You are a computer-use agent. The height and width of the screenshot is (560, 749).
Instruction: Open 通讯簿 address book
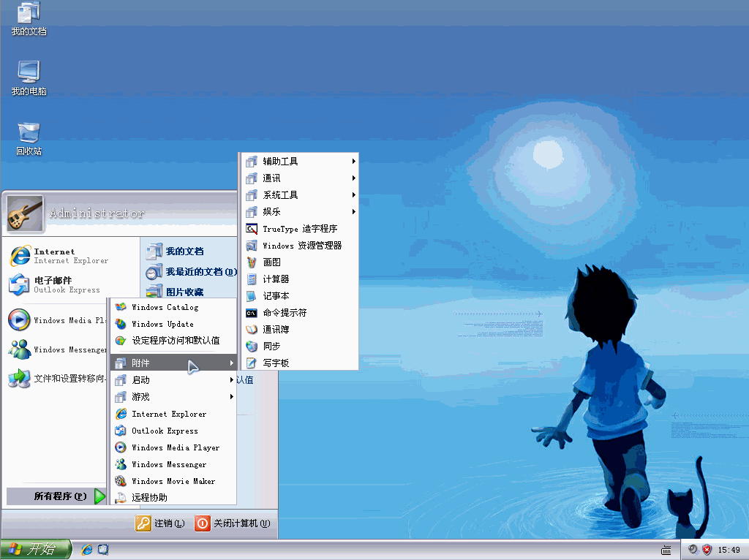[x=300, y=330]
